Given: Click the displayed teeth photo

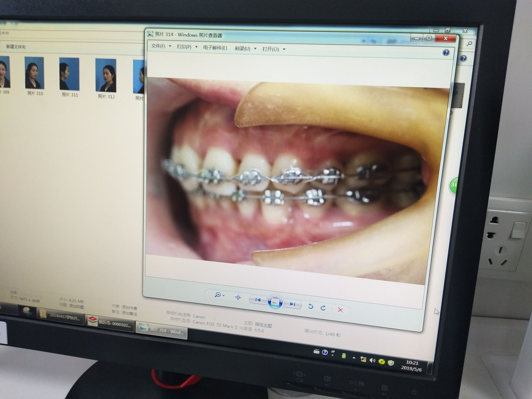Looking at the screenshot, I should (298, 181).
